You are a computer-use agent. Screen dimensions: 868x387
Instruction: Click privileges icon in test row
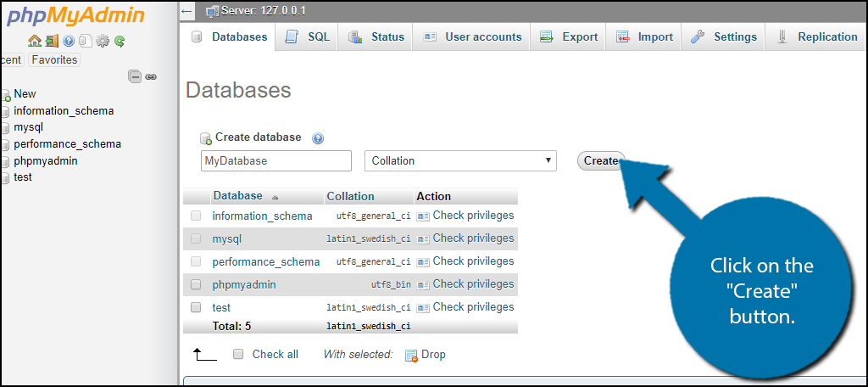[424, 308]
